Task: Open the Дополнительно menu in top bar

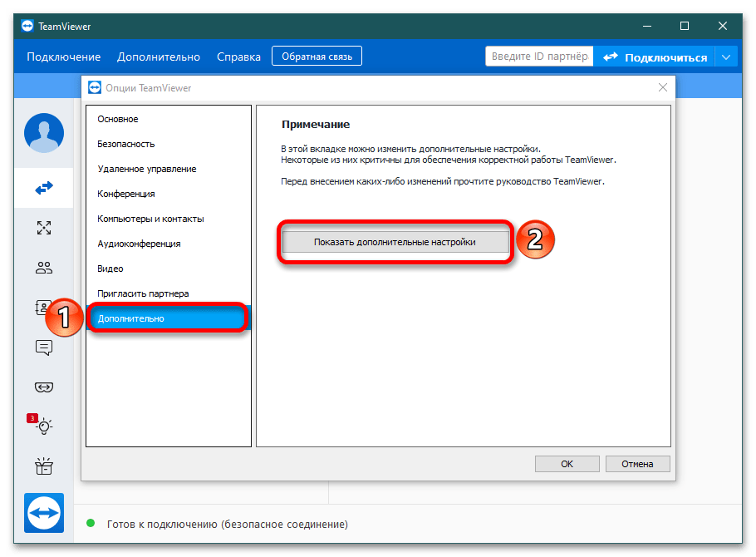Action: [159, 57]
